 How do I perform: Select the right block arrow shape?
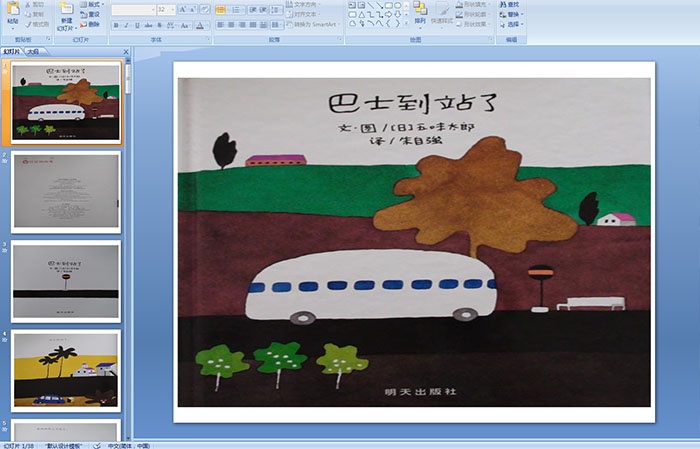[388, 15]
